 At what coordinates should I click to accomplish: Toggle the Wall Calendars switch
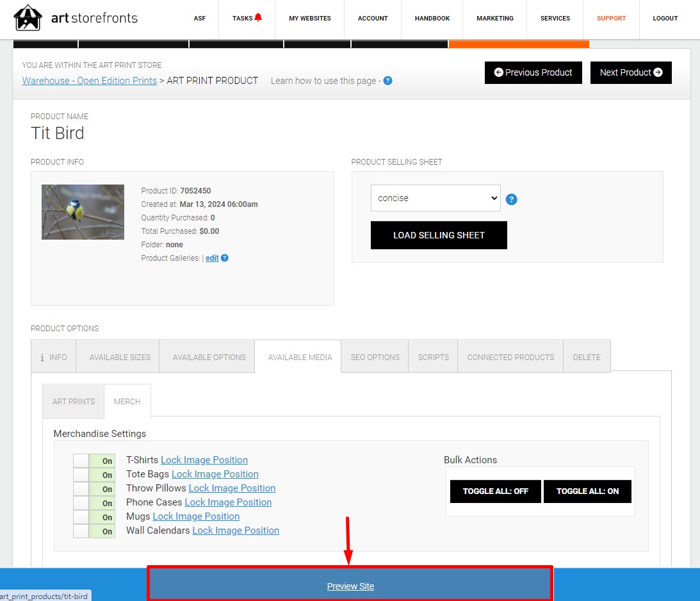pos(94,531)
